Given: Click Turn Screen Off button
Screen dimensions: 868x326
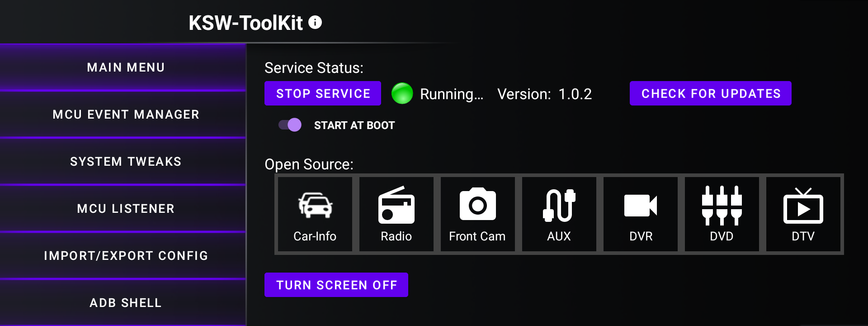Looking at the screenshot, I should click(336, 285).
